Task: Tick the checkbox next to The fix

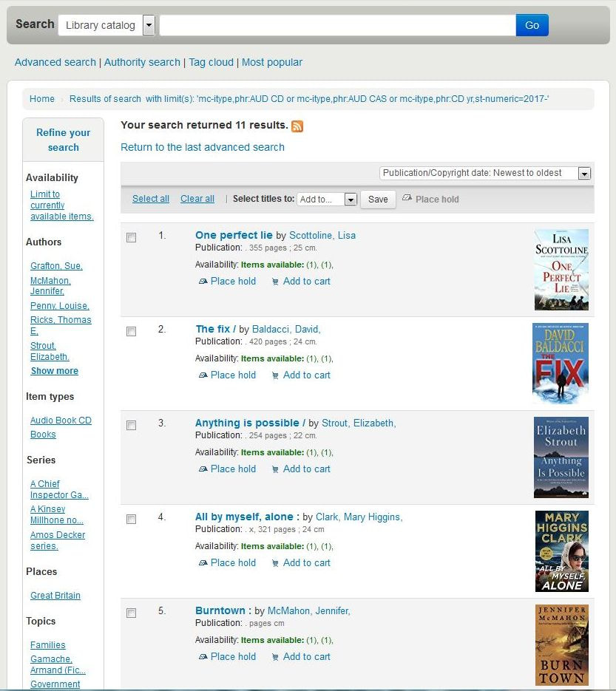Action: pos(132,332)
